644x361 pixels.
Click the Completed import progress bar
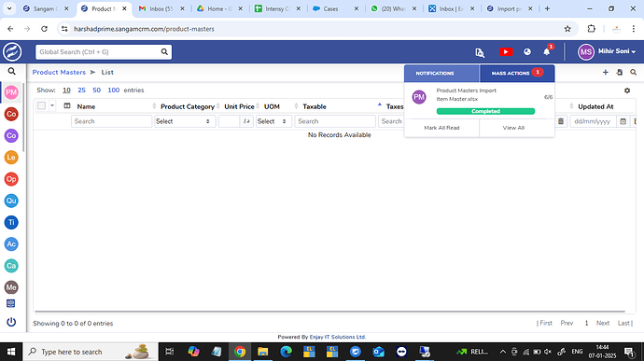[x=485, y=111]
